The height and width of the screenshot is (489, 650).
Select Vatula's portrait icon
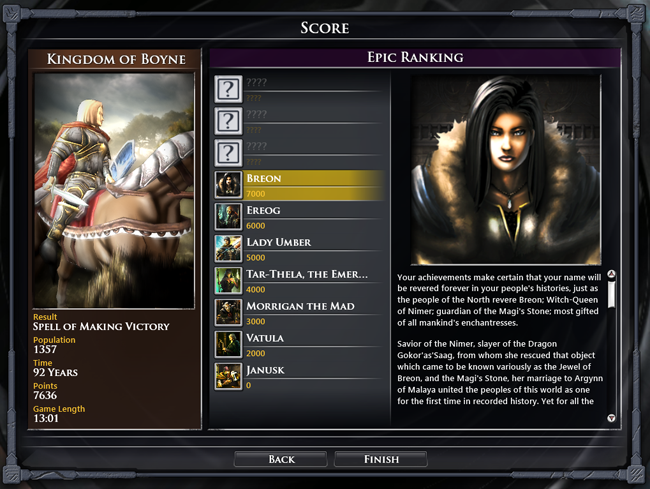[x=228, y=344]
